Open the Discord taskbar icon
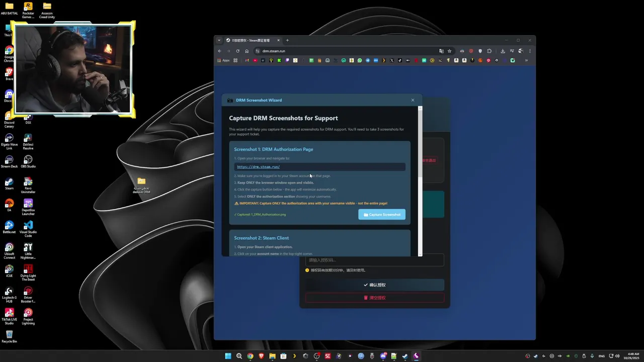 point(383,356)
